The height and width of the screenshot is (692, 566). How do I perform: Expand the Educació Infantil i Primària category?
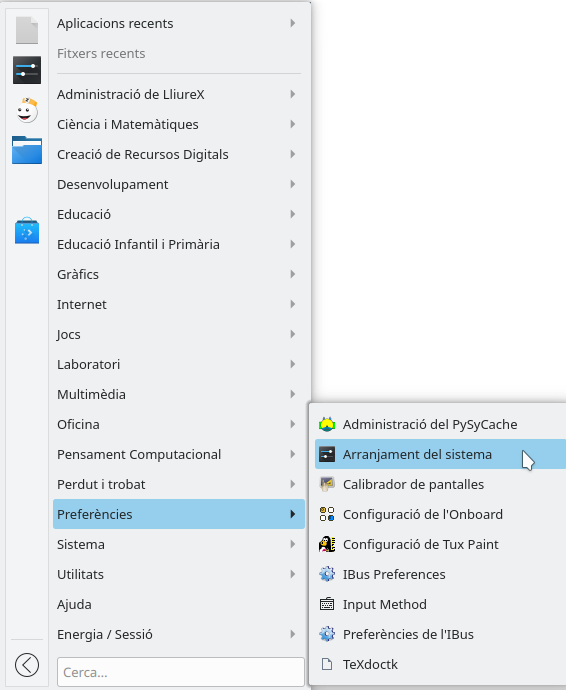point(179,244)
